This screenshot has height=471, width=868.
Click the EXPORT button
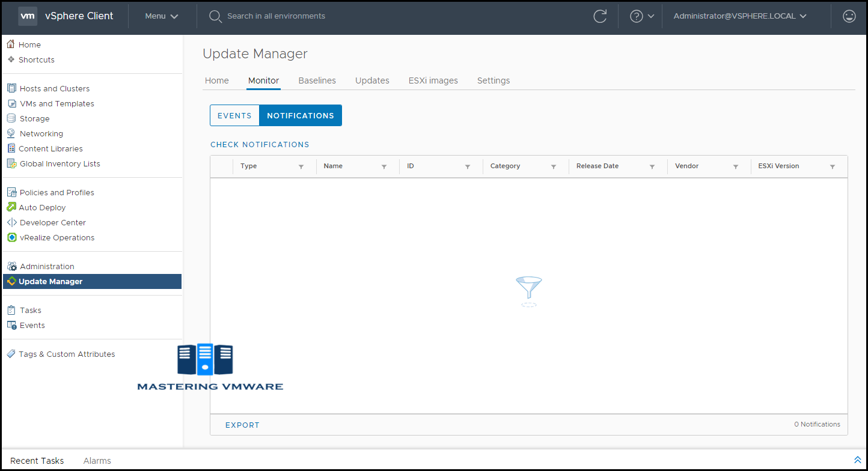(x=242, y=425)
